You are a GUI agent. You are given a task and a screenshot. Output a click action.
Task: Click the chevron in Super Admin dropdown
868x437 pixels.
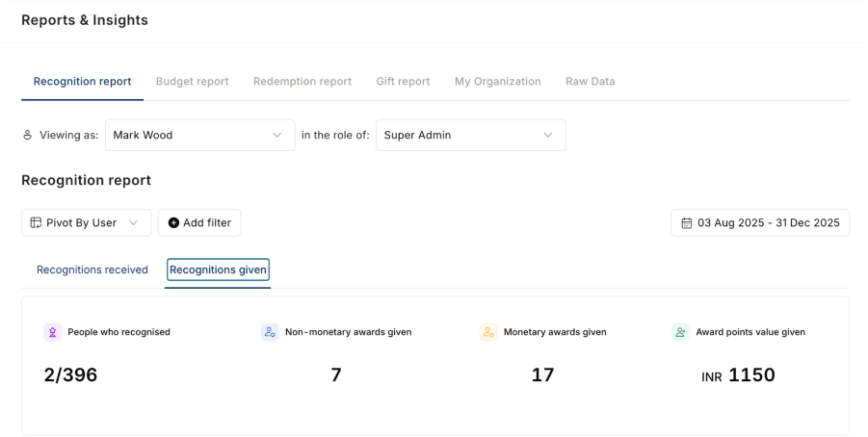click(x=547, y=135)
